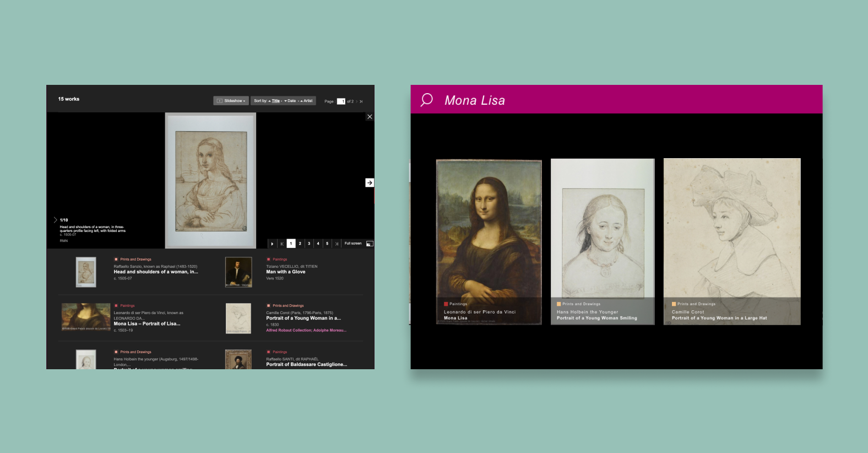Sort works by Date

tap(290, 101)
